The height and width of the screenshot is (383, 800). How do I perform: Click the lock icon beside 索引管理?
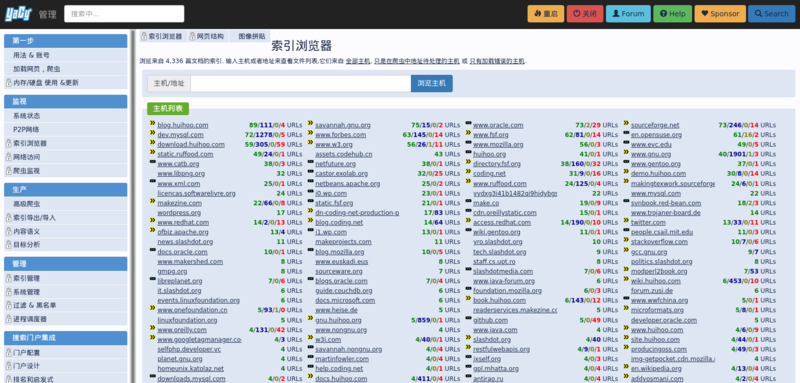(8, 278)
